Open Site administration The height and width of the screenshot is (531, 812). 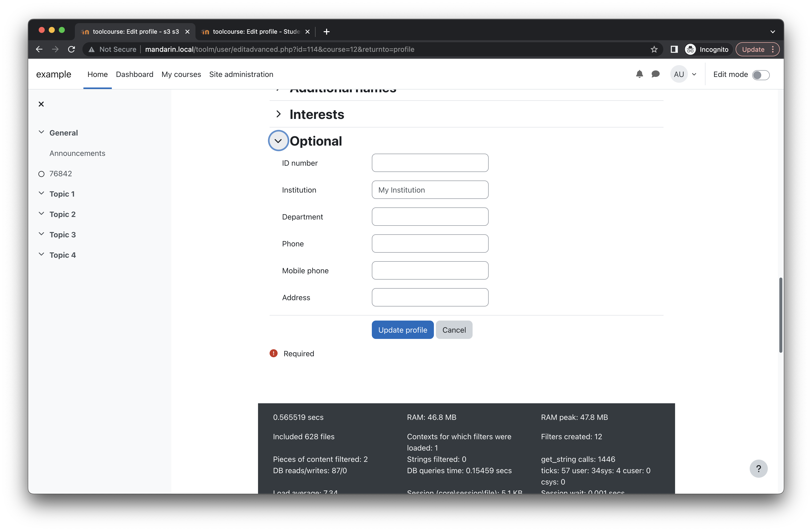[241, 74]
